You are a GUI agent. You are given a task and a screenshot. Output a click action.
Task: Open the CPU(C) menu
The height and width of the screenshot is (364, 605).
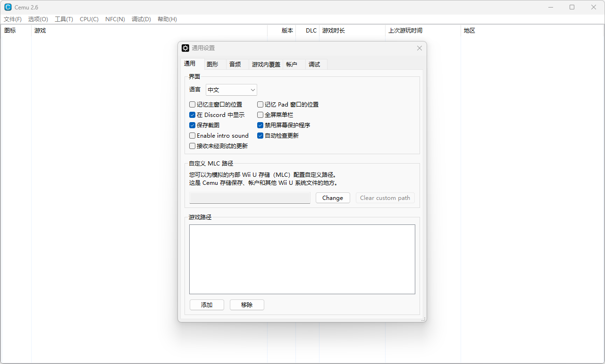(89, 19)
